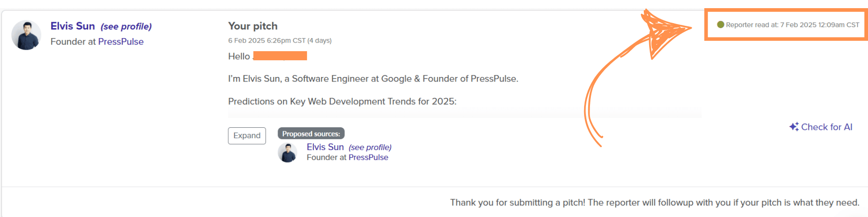This screenshot has width=868, height=217.
Task: Run the Check for AI action
Action: (826, 127)
